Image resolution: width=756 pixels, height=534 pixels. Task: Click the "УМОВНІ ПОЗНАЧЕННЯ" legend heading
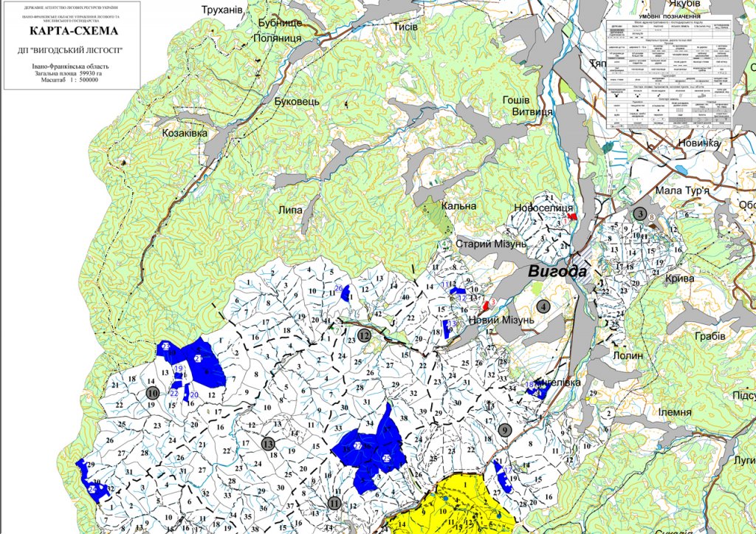pos(669,17)
